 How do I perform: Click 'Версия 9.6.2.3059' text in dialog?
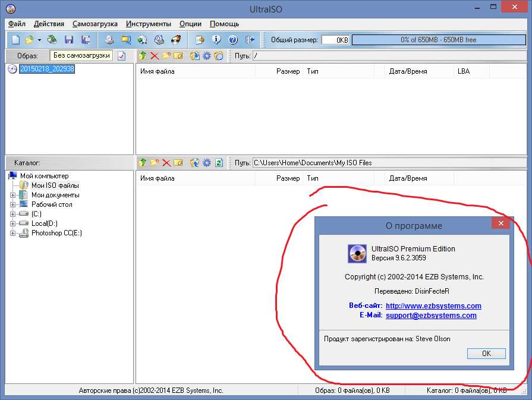399,258
